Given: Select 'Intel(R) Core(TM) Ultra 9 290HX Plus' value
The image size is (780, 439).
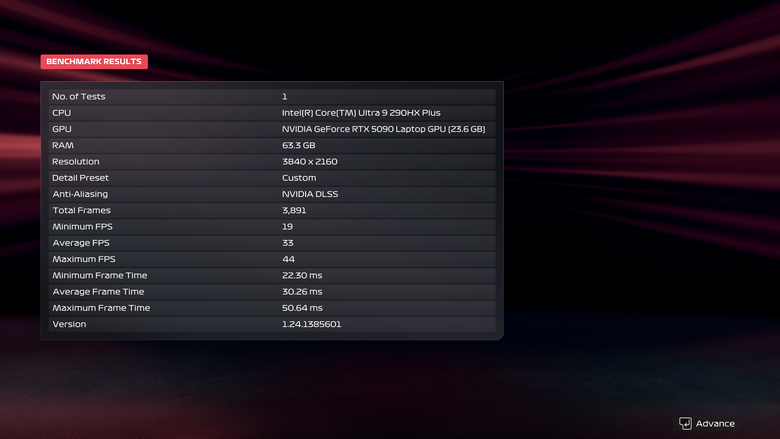Looking at the screenshot, I should pyautogui.click(x=361, y=113).
